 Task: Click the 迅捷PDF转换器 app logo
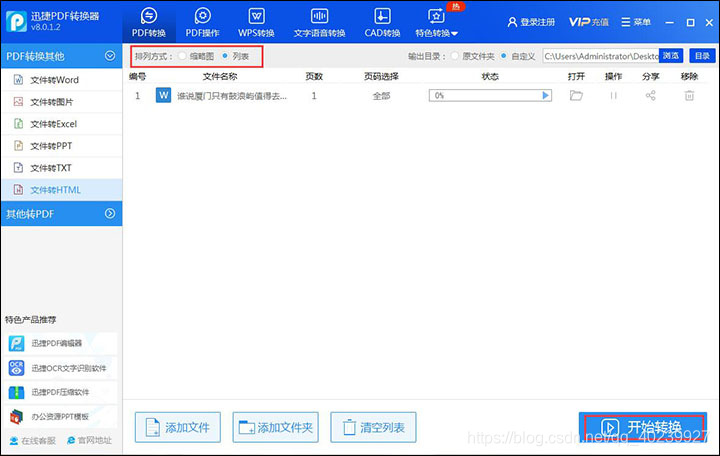click(17, 22)
